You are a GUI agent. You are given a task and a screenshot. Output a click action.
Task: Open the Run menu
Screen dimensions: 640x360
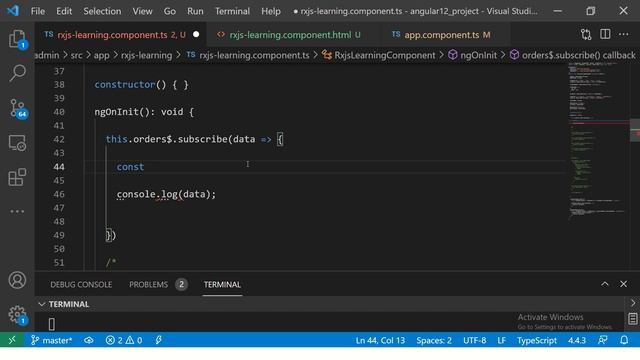[x=195, y=11]
